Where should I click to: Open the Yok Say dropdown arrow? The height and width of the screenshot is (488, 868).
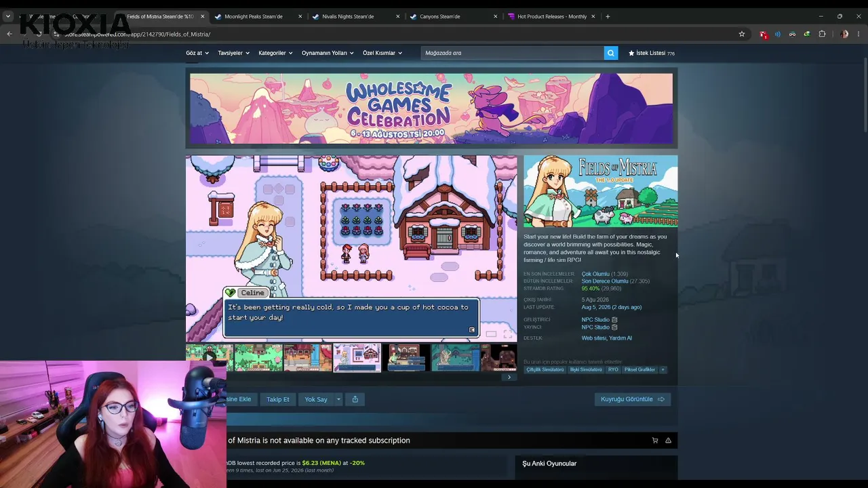click(338, 399)
